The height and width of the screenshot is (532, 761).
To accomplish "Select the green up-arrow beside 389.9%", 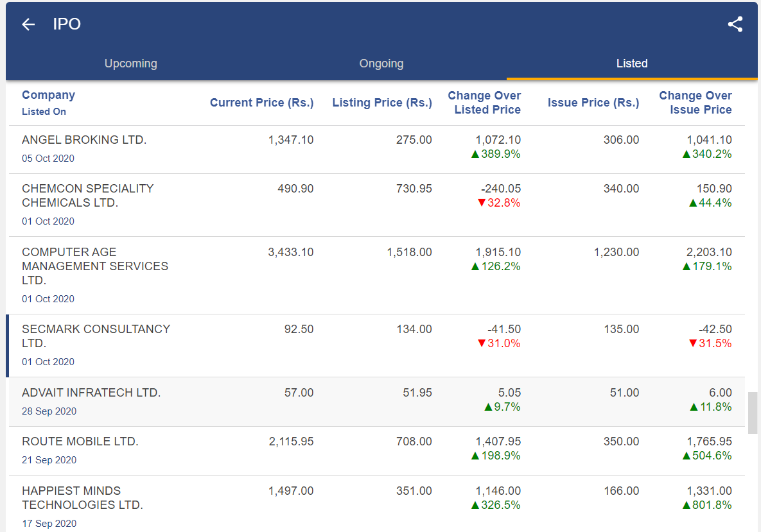I will pos(474,154).
